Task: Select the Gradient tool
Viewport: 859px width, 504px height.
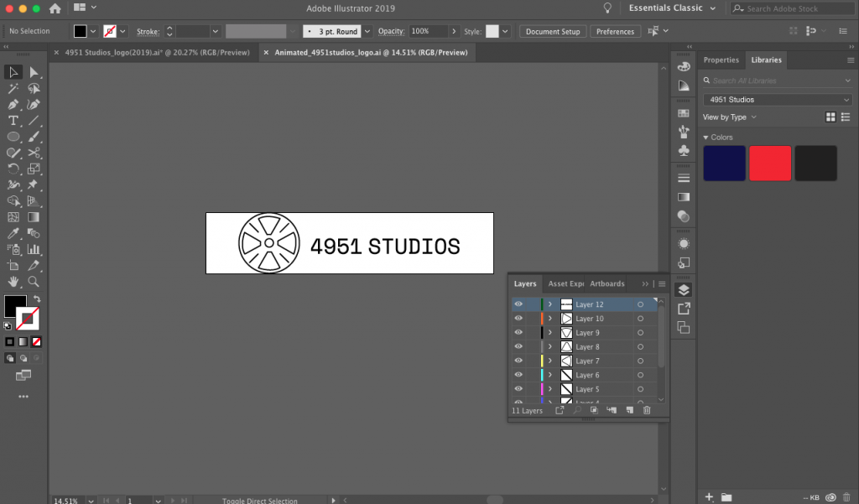Action: click(34, 217)
